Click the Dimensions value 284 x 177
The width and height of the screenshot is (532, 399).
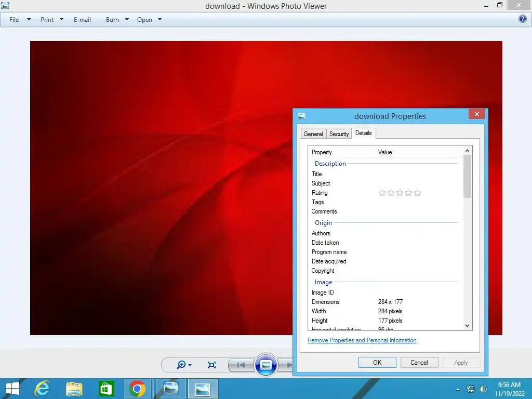tap(390, 302)
